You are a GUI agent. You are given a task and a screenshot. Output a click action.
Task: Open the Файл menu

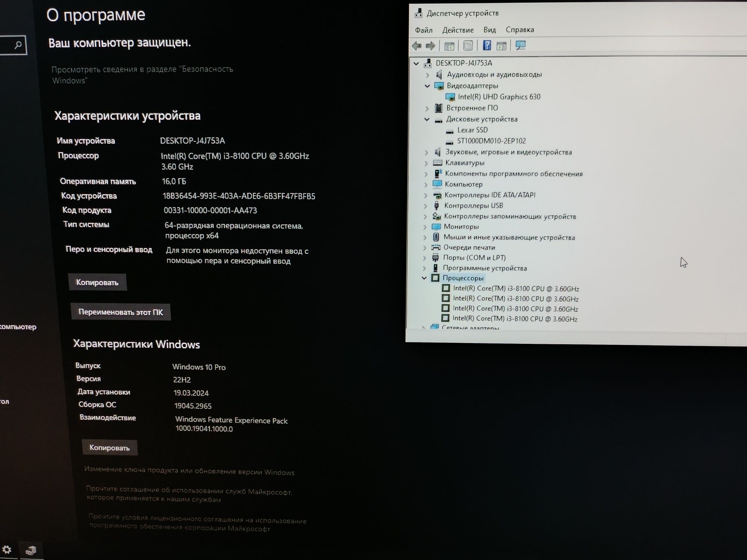tap(424, 30)
